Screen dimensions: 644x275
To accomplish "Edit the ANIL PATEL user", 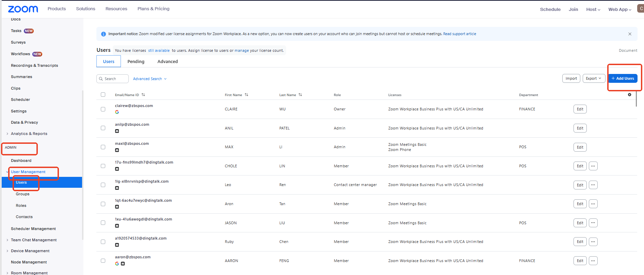I will pyautogui.click(x=580, y=128).
